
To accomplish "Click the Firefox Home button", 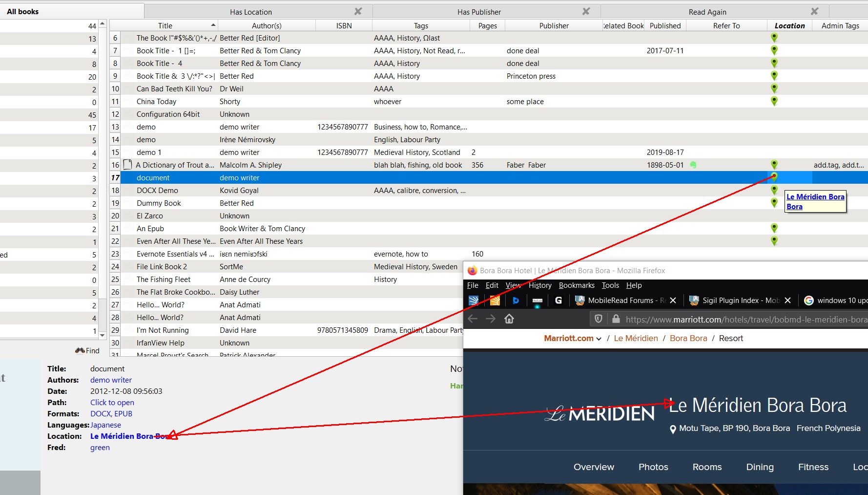I will pos(509,319).
